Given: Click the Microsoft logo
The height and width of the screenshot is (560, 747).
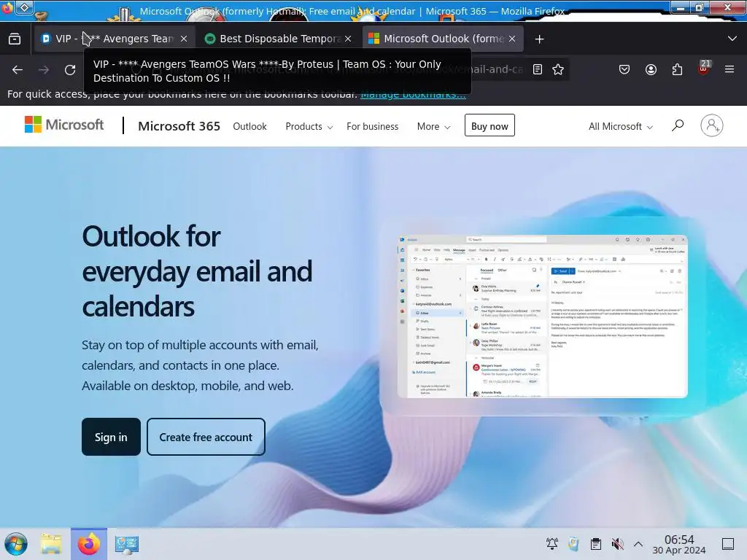Looking at the screenshot, I should (64, 125).
